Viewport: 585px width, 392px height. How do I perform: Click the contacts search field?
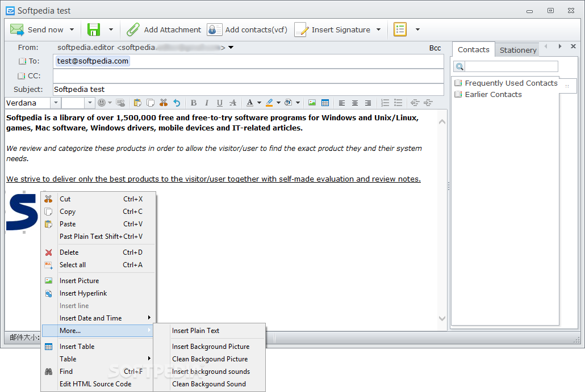(x=512, y=66)
